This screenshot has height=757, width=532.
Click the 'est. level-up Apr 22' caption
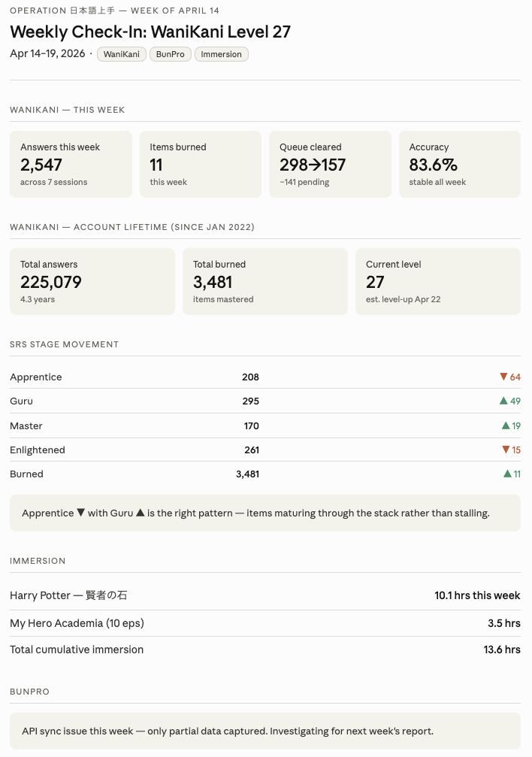click(403, 299)
